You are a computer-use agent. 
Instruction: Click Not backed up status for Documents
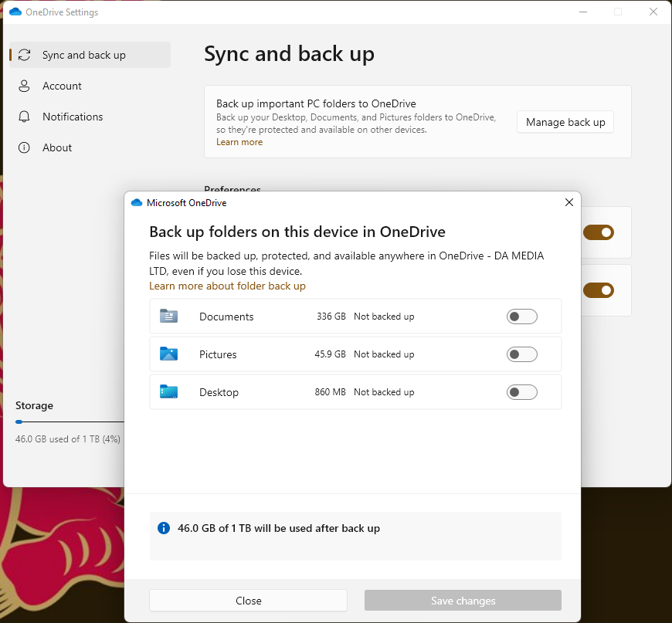(x=384, y=317)
